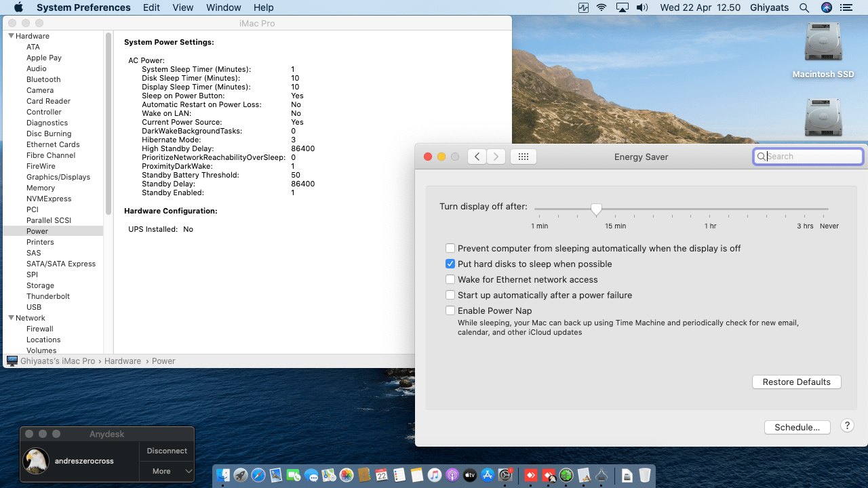Open the help question mark button

pos(847,426)
